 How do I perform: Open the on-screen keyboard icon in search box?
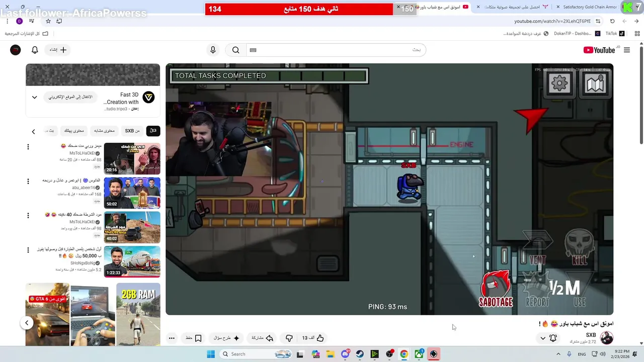[253, 50]
